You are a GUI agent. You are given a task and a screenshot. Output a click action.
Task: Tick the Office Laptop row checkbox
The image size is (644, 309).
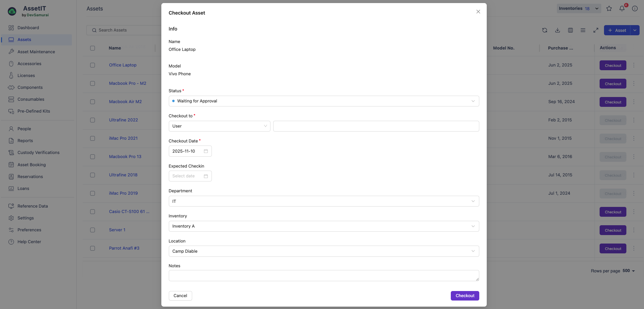click(x=93, y=65)
